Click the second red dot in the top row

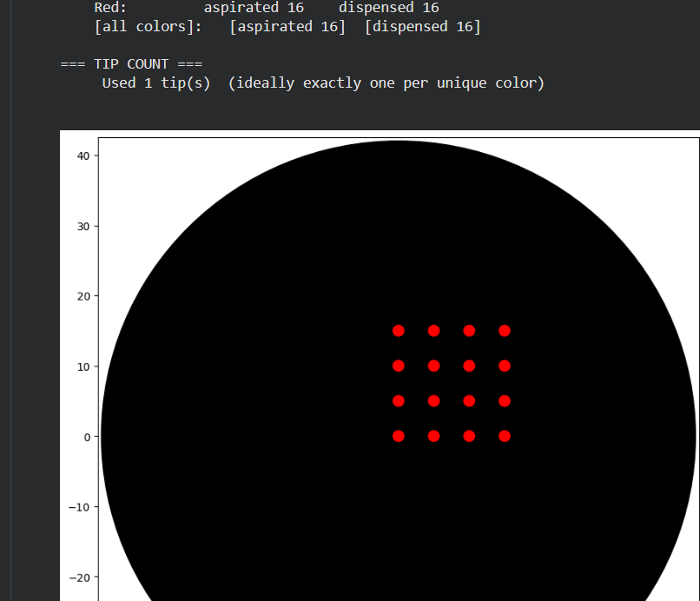click(x=434, y=331)
